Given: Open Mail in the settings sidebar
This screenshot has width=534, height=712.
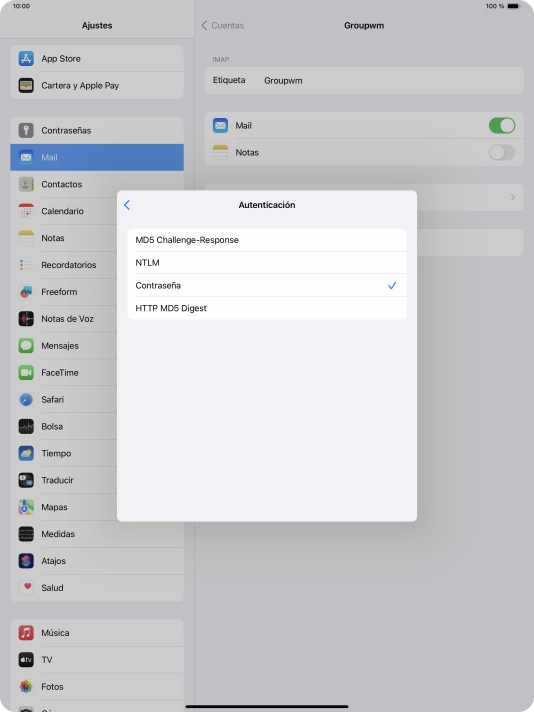Looking at the screenshot, I should click(x=97, y=158).
